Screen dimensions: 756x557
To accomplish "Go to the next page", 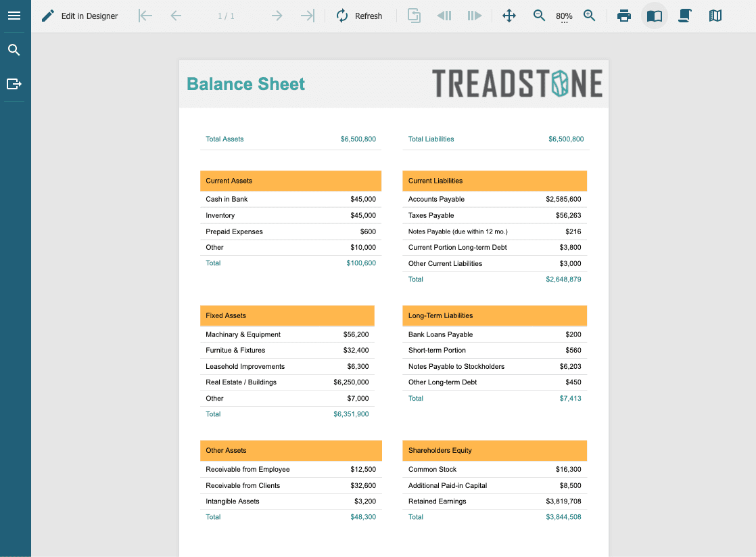I will [277, 16].
